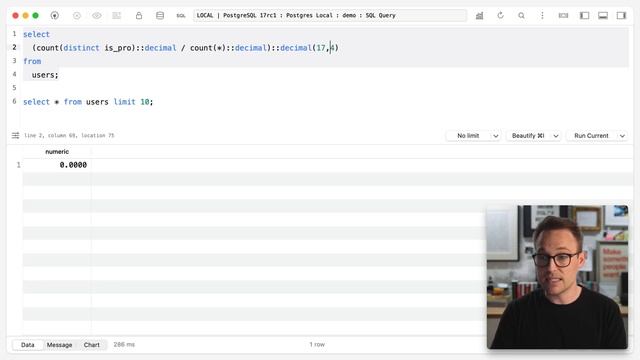This screenshot has width=640, height=360.
Task: Click the editor settings sliders icon
Action: tap(16, 136)
